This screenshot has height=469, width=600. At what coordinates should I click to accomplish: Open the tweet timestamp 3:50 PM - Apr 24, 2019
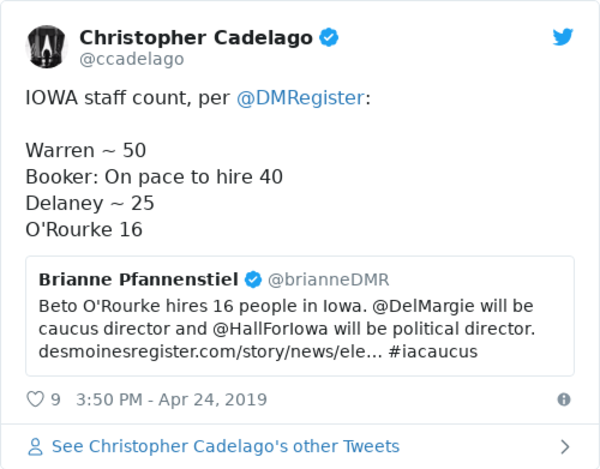(172, 400)
